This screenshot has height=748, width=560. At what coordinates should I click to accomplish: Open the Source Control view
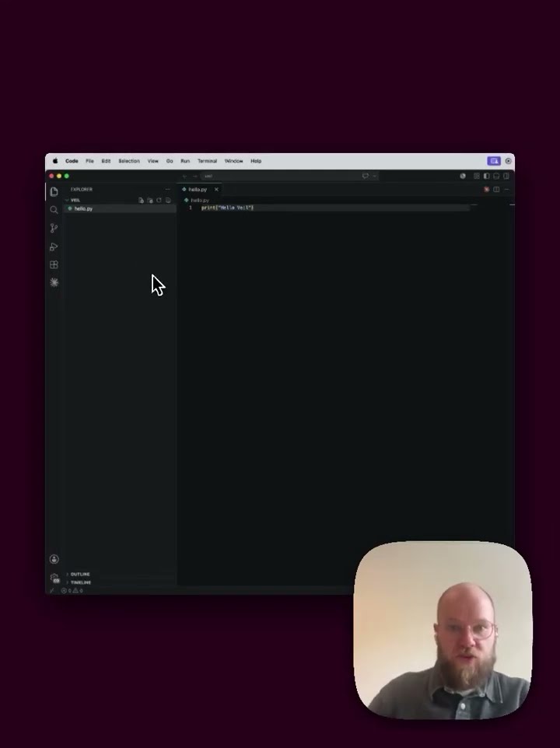pos(54,229)
